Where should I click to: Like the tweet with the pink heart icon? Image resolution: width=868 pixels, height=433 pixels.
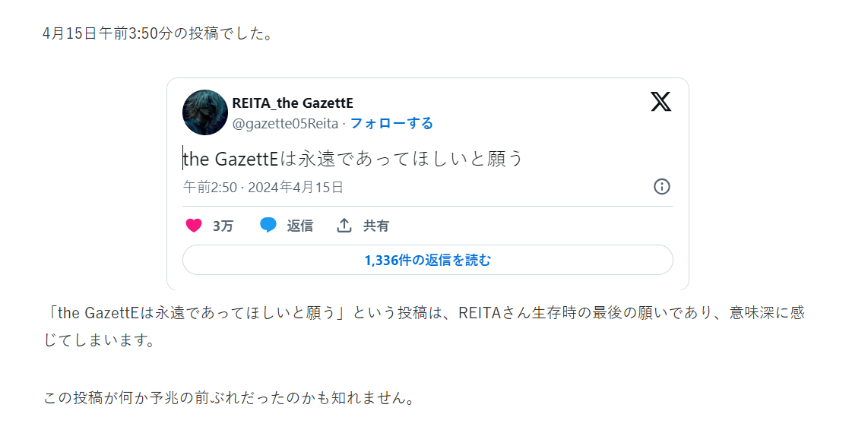tap(194, 226)
